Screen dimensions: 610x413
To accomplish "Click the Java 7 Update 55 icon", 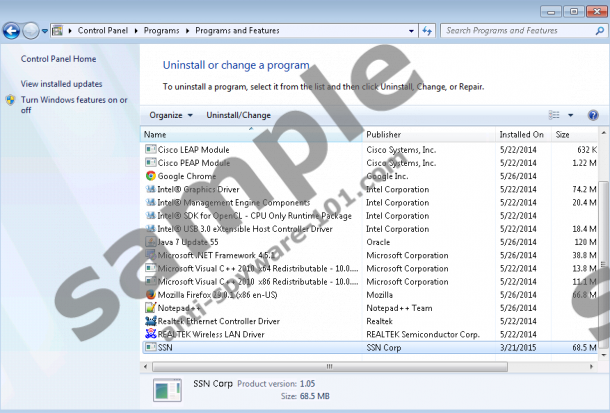I will click(150, 242).
